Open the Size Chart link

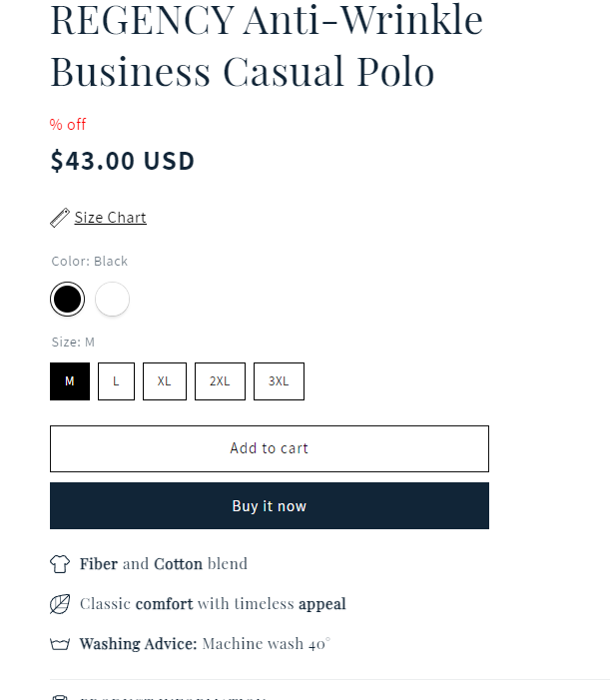(110, 218)
